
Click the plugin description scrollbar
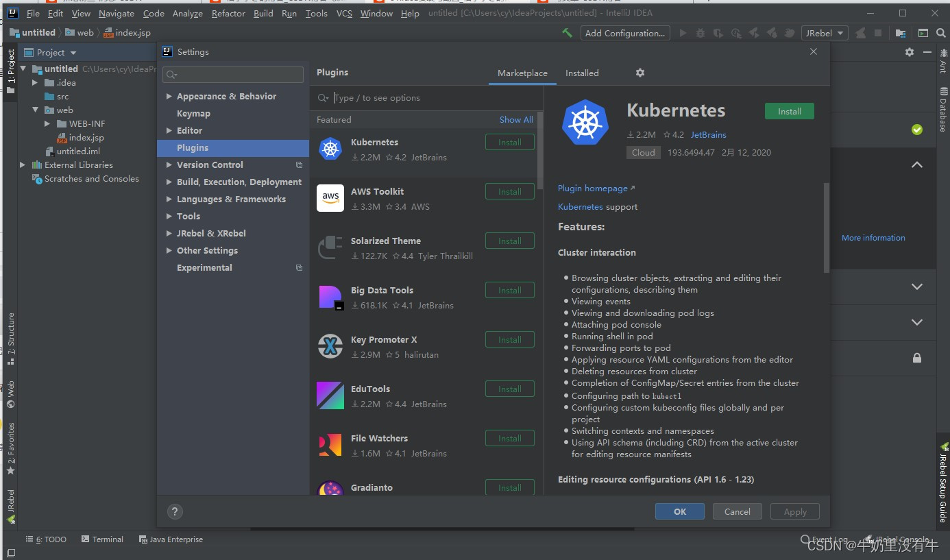click(x=826, y=228)
